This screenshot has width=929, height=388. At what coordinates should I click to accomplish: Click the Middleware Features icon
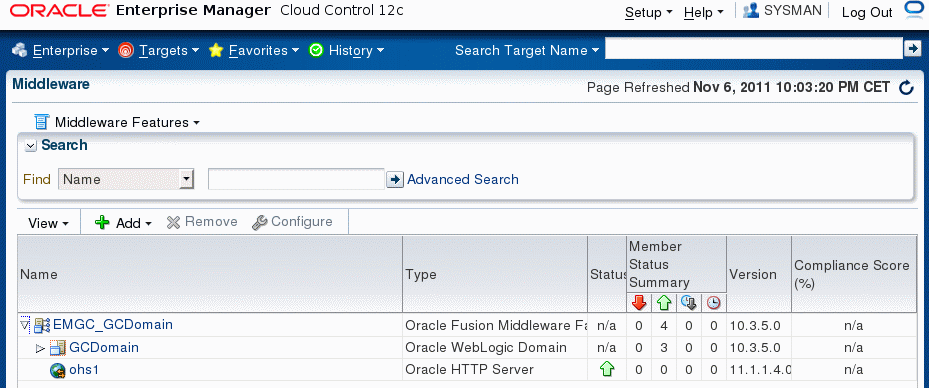coord(41,122)
